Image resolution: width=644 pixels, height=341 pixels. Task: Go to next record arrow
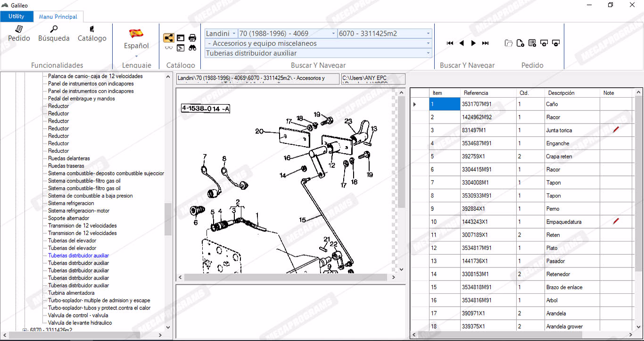pyautogui.click(x=473, y=43)
